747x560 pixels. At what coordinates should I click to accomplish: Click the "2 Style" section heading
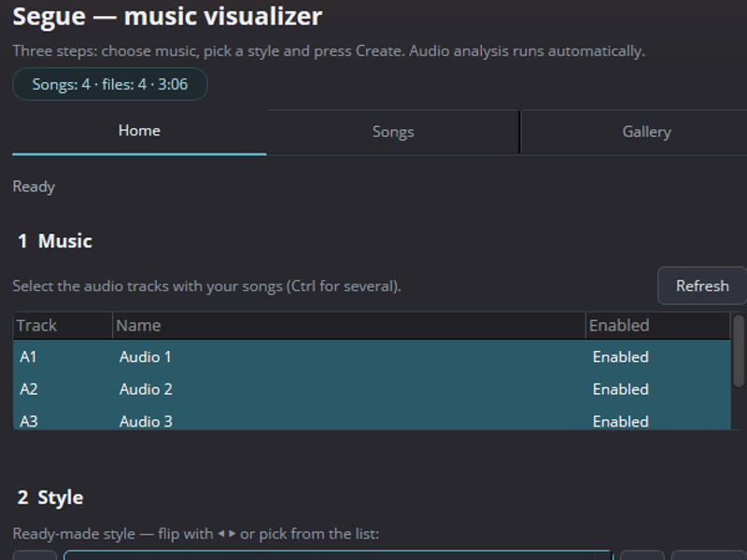[x=50, y=497]
